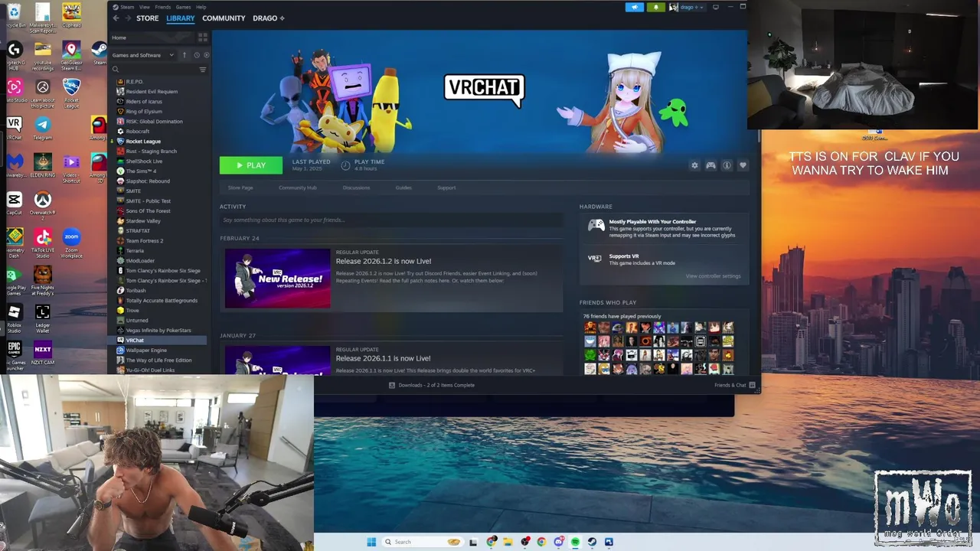Expand the drago account dropdown
This screenshot has height=551, width=980.
click(687, 7)
